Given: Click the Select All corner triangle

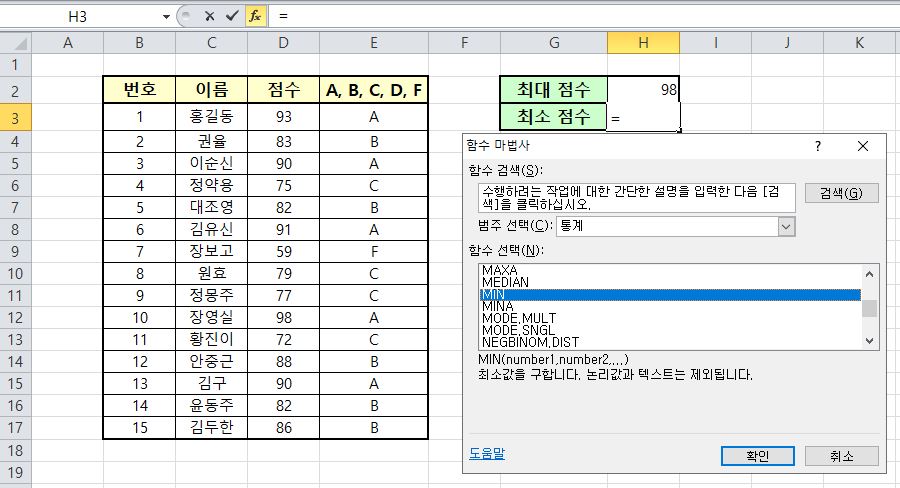Looking at the screenshot, I should [15, 42].
